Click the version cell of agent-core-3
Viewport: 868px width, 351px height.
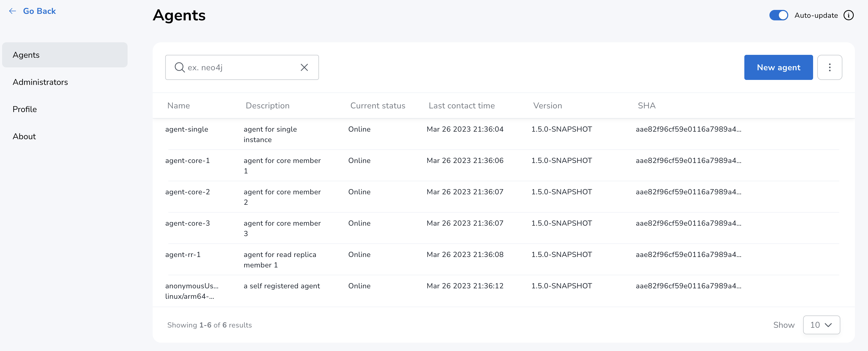coord(561,223)
